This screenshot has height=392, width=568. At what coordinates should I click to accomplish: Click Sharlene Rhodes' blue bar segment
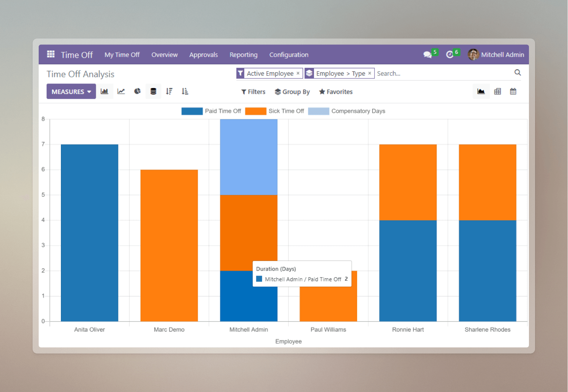pyautogui.click(x=488, y=271)
